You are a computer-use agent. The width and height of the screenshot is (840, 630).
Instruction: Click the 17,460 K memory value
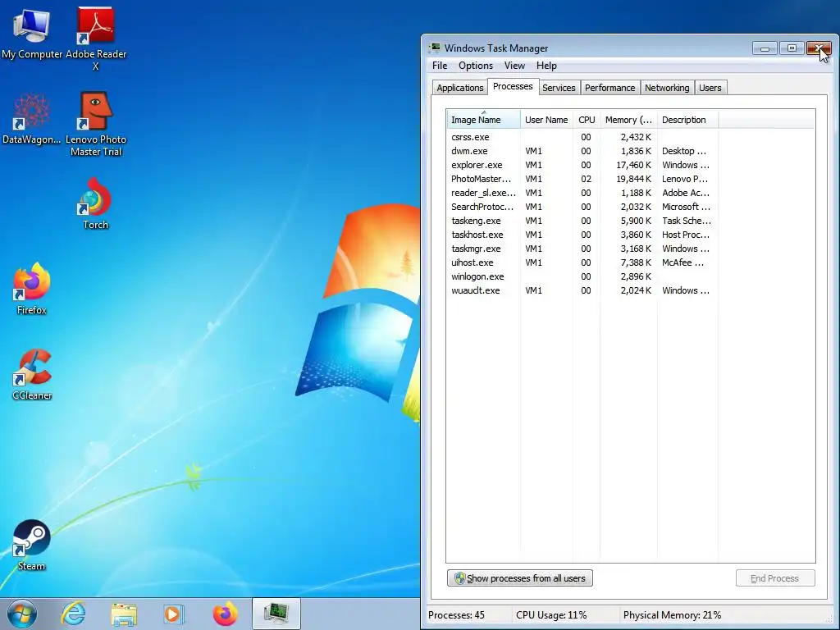tap(634, 165)
